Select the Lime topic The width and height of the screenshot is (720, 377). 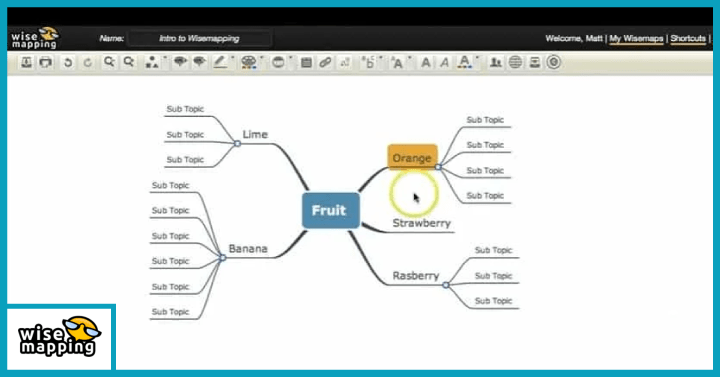[255, 135]
